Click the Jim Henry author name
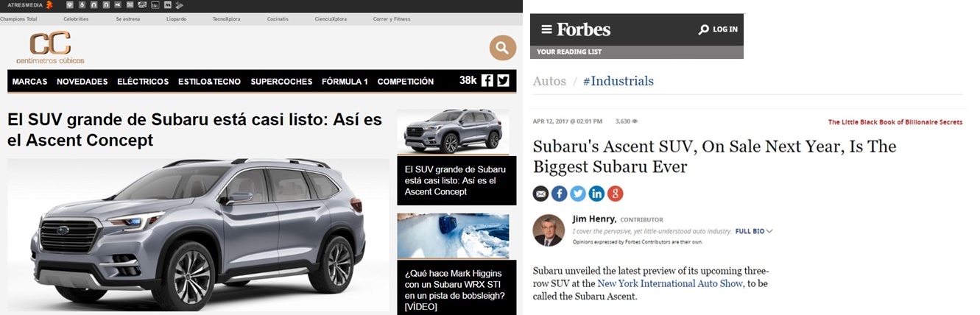 [594, 219]
